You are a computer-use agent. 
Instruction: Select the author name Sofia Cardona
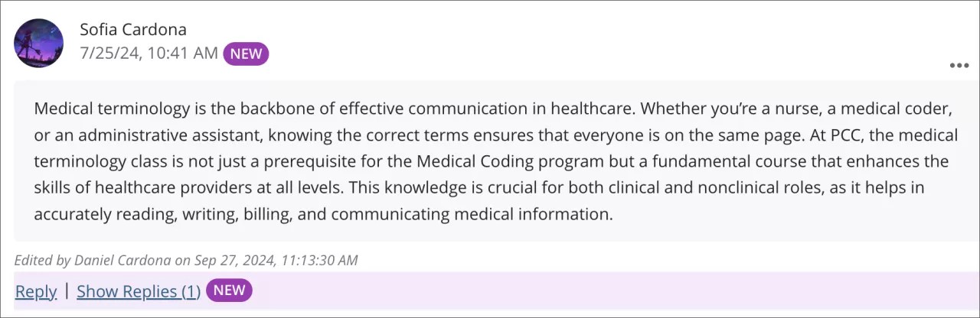(x=133, y=29)
